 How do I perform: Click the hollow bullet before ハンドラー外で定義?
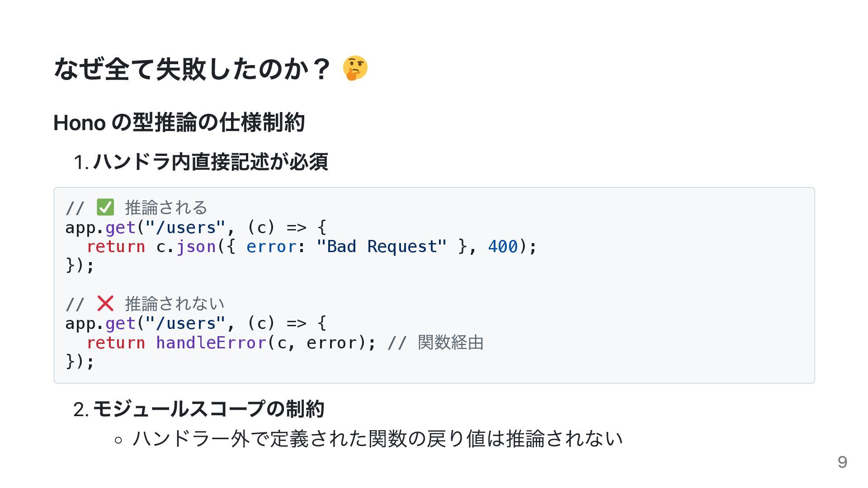[118, 440]
